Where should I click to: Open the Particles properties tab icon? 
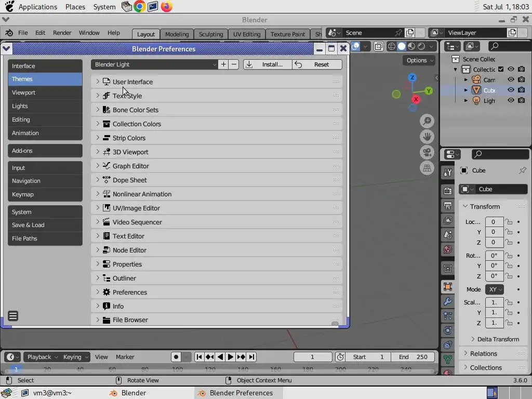[x=448, y=316]
